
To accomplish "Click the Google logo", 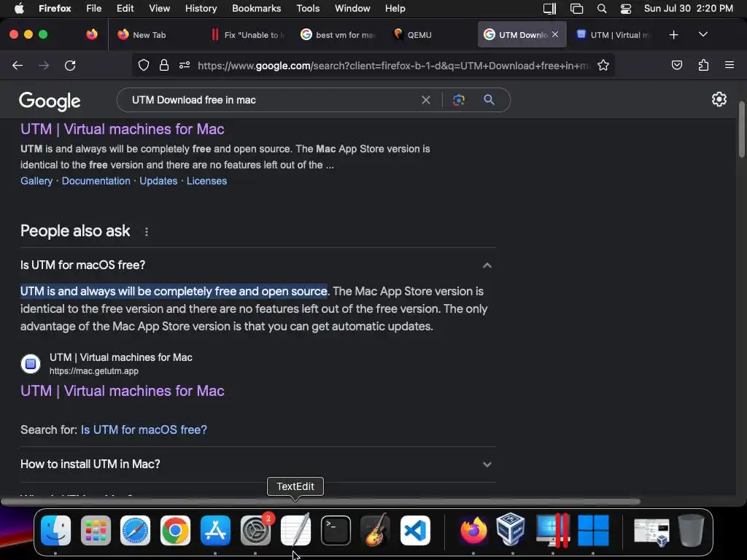I will pyautogui.click(x=50, y=101).
